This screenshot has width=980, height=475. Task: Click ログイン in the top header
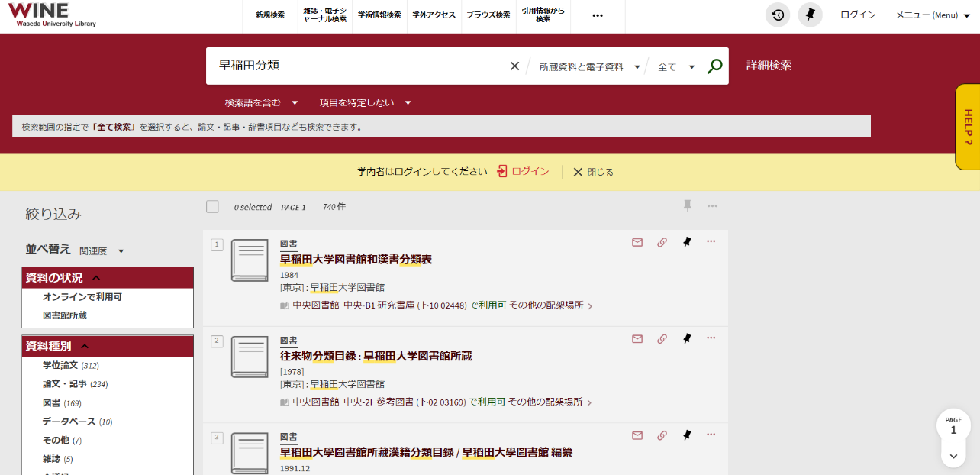858,15
